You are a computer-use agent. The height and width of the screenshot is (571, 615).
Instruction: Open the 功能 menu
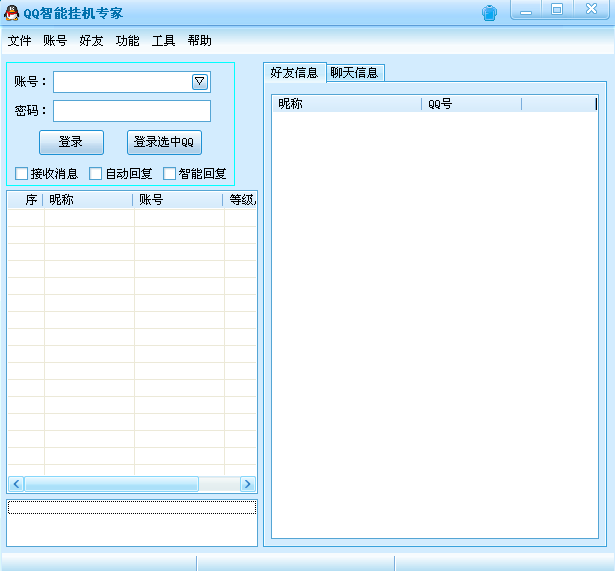tap(127, 40)
